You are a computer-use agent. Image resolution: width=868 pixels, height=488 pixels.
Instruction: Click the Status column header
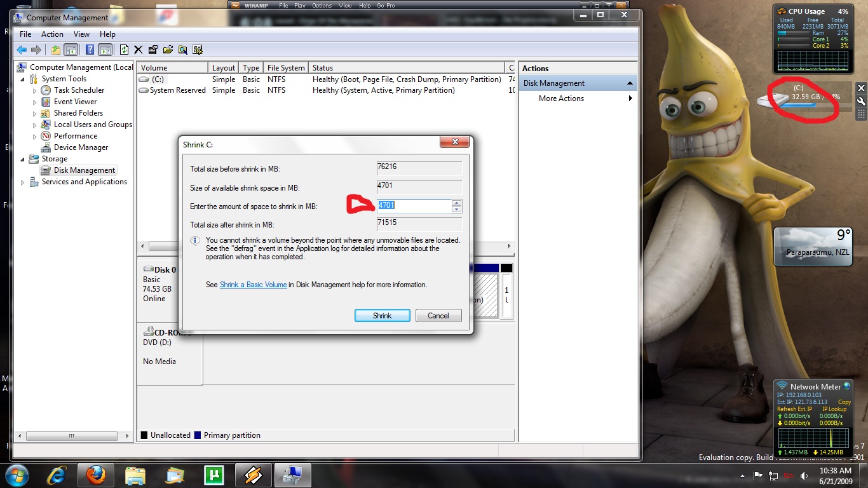(x=407, y=68)
